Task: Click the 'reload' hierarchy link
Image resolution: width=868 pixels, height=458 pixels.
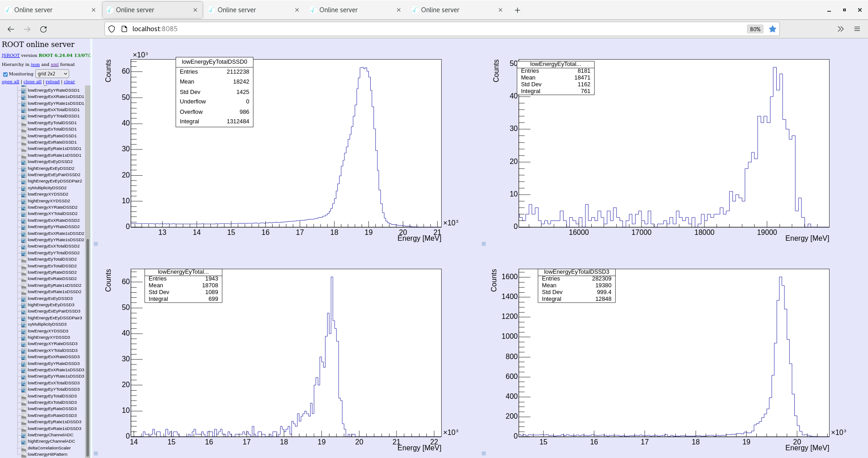Action: 52,82
